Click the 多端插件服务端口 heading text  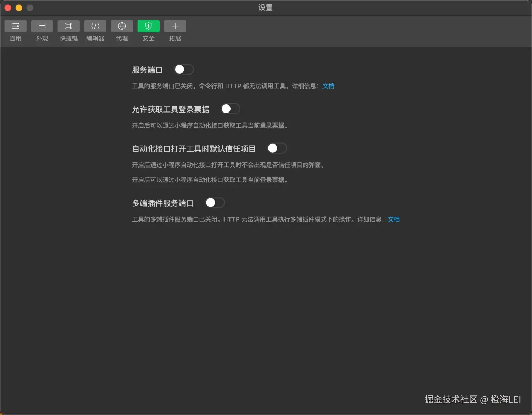click(x=163, y=203)
